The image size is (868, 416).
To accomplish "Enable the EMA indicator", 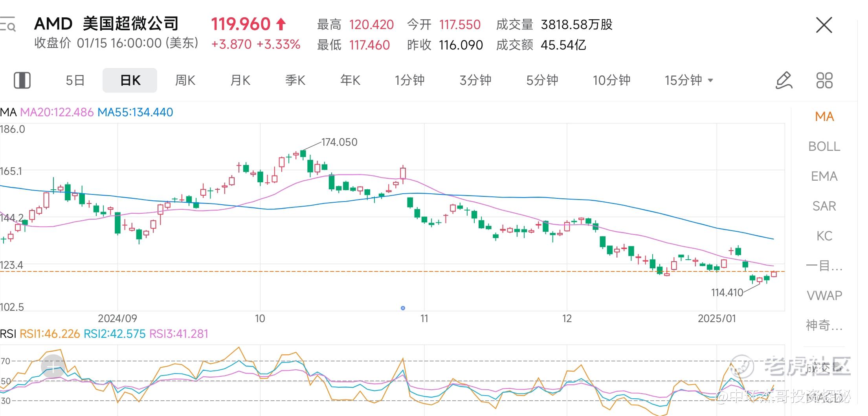I will (x=824, y=176).
